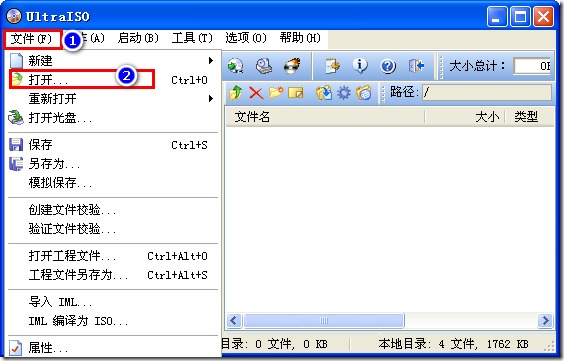
Task: Click the 类型 column header
Action: [529, 117]
